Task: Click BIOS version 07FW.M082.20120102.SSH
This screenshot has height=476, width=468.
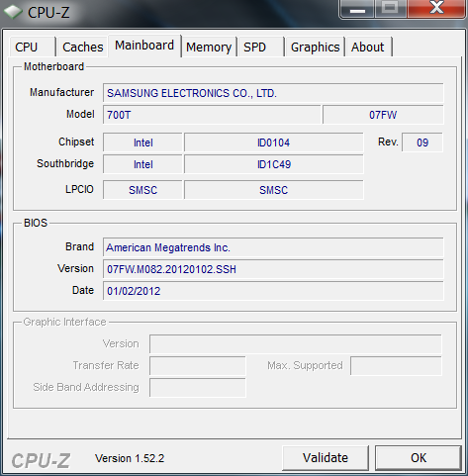Action: (273, 269)
